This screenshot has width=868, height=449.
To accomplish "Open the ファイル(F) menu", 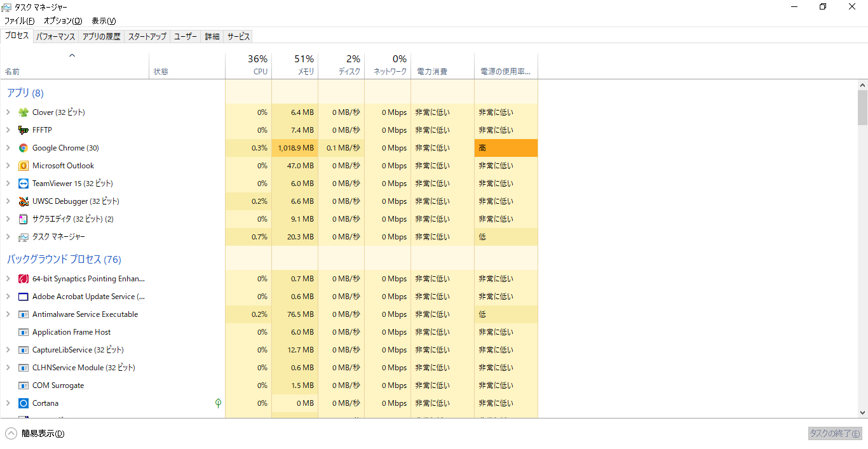I will click(19, 21).
